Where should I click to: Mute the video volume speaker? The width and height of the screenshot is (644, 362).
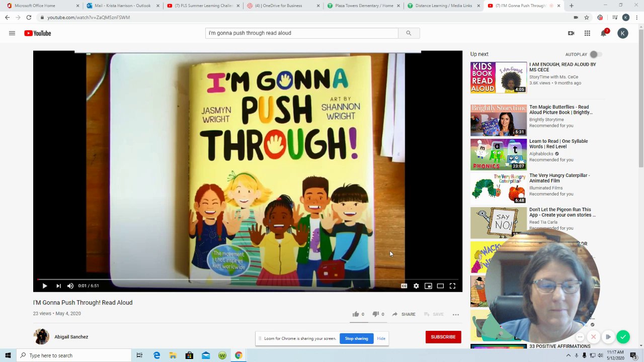(70, 286)
